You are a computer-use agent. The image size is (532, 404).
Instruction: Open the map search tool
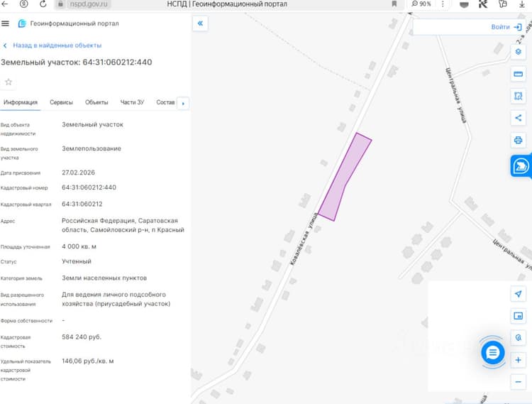[518, 338]
